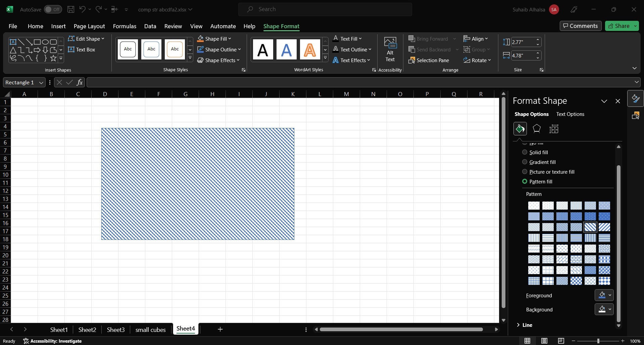Switch to Page Break Preview view

point(561,341)
